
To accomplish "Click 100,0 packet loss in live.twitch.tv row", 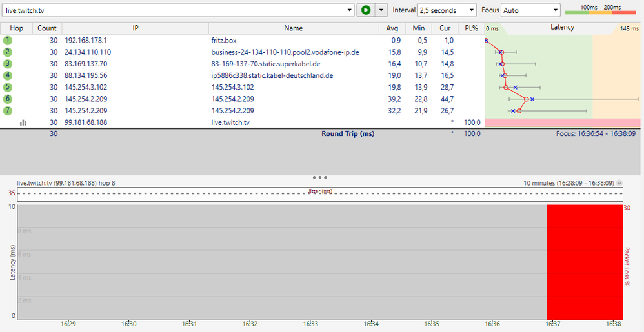I will tap(473, 122).
